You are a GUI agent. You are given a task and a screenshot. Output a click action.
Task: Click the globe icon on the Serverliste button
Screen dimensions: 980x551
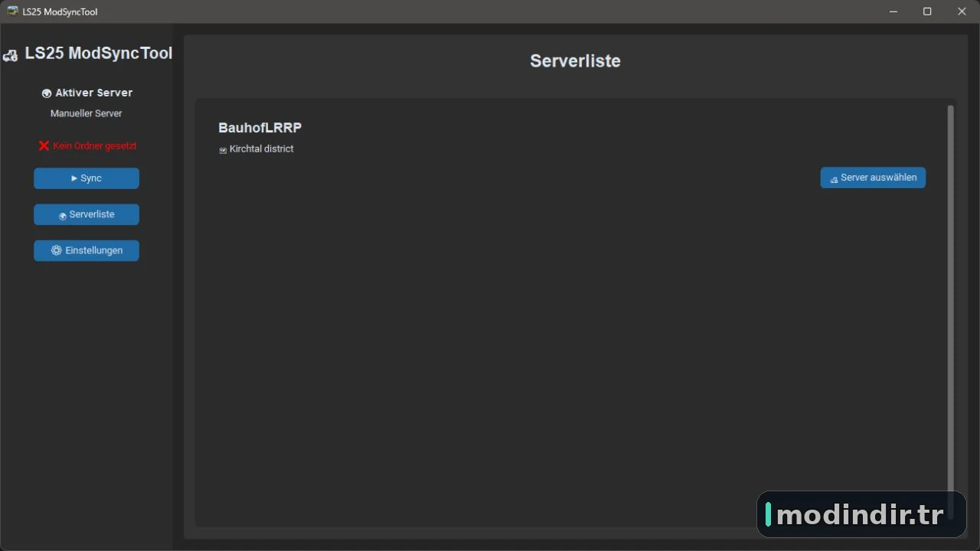[63, 215]
